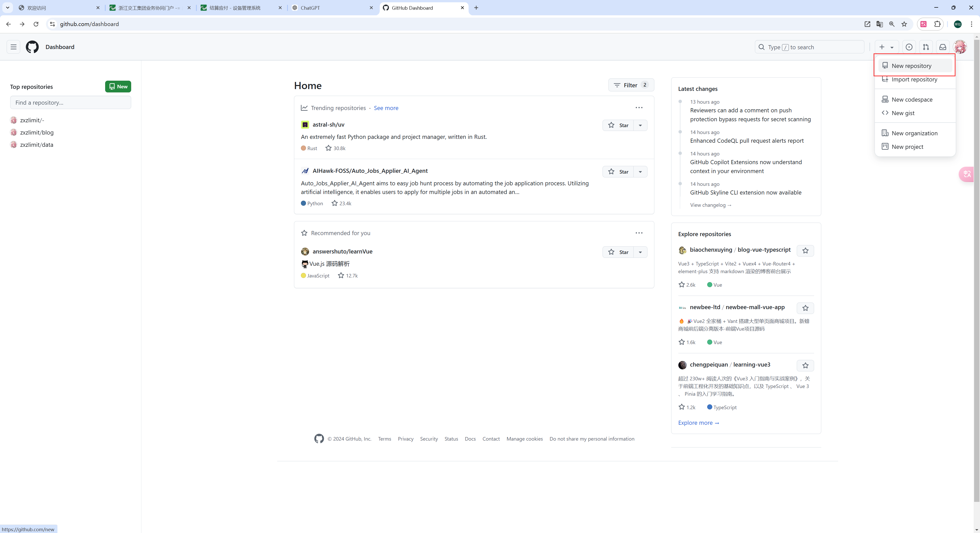Click the Explore more link
Viewport: 980px width, 533px height.
pyautogui.click(x=699, y=423)
